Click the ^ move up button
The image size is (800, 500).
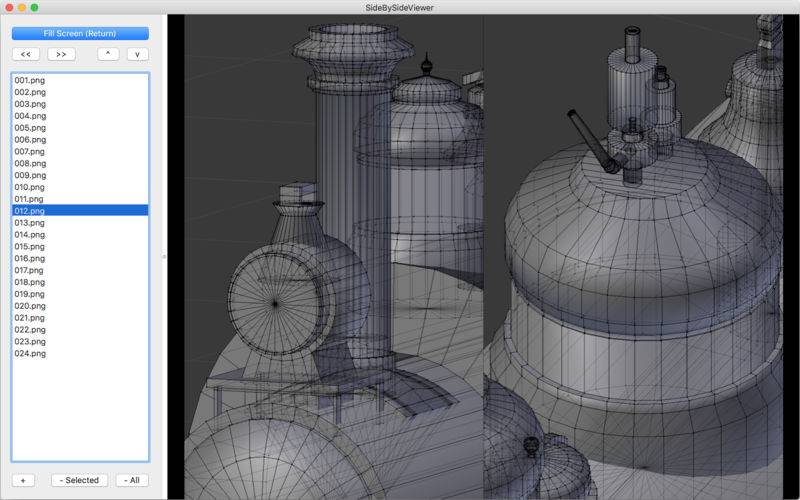(107, 54)
